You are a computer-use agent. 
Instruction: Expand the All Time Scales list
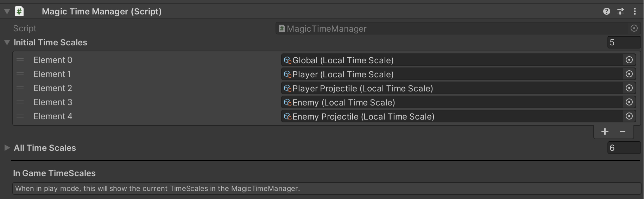coord(7,148)
